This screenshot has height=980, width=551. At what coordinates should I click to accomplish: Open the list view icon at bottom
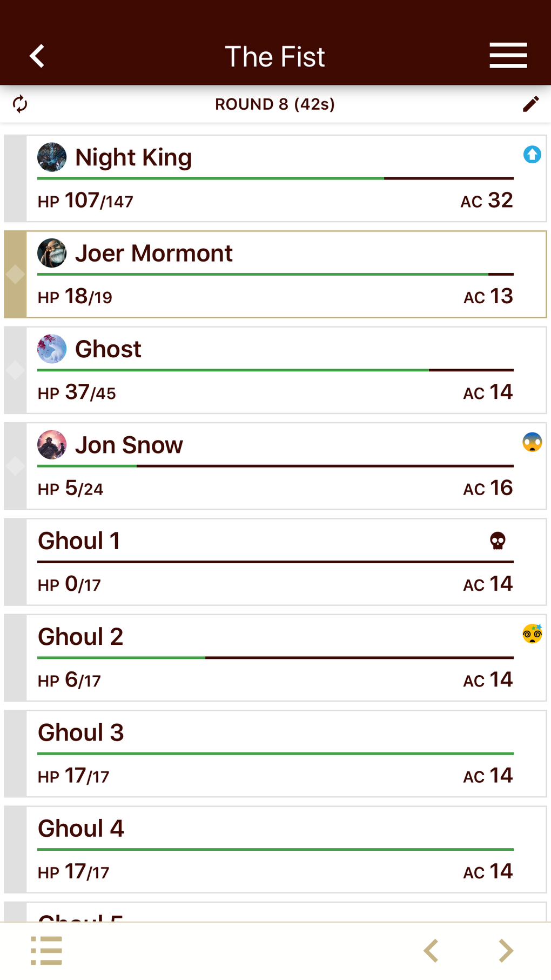click(46, 950)
